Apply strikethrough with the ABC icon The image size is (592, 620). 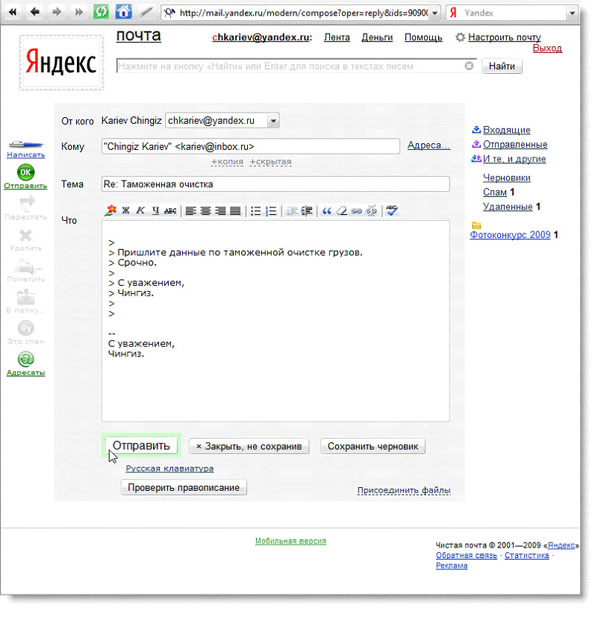(x=170, y=211)
